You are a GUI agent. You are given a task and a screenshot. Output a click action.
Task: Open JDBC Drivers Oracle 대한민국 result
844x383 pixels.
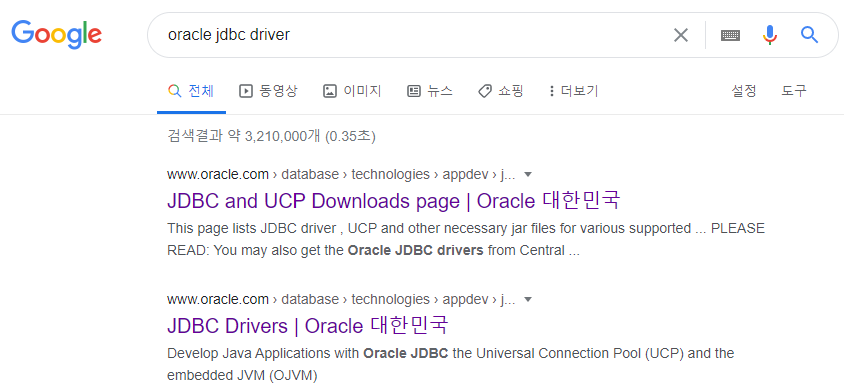coord(307,325)
